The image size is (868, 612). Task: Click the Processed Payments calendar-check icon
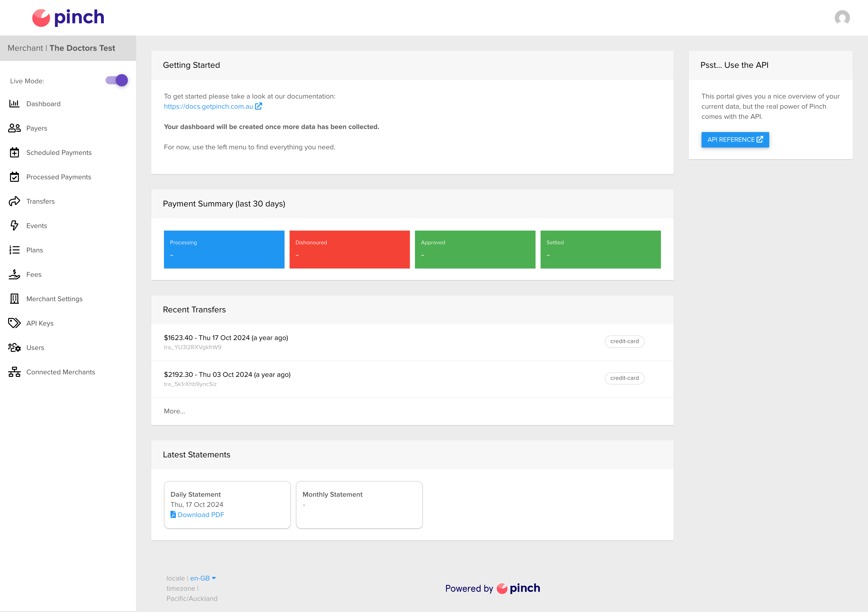[x=14, y=177]
